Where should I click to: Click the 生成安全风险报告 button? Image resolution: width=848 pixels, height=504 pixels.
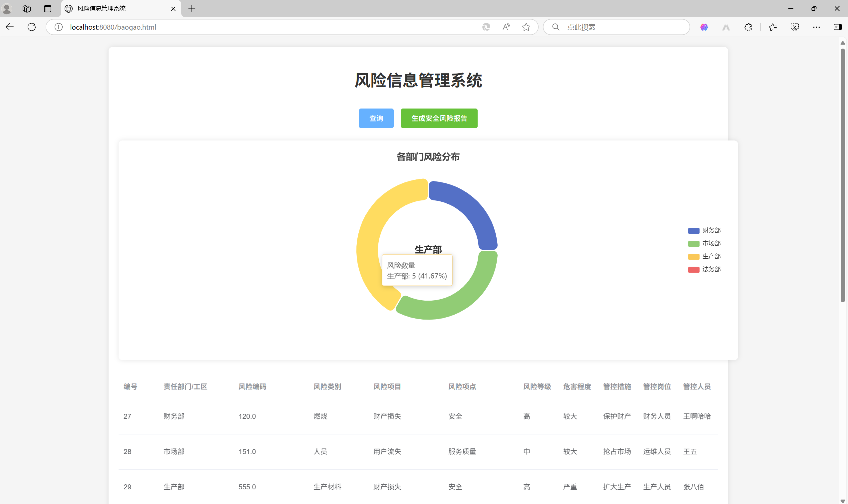(x=439, y=118)
